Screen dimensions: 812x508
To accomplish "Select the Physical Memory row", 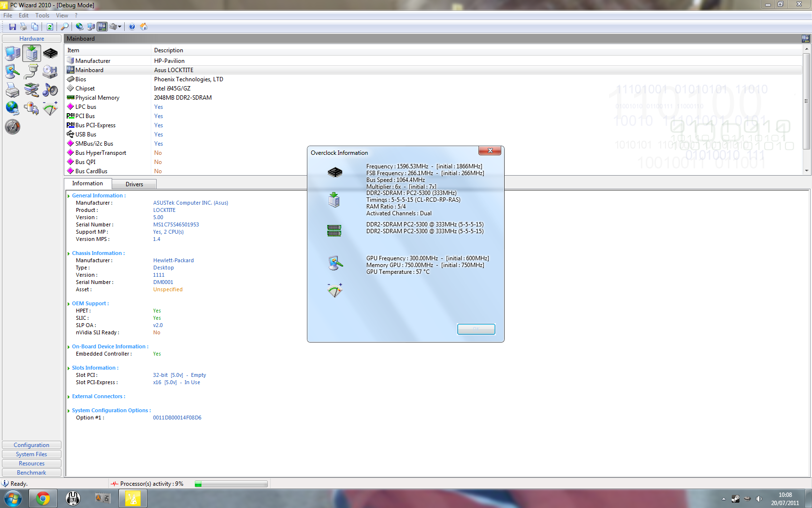I will 434,98.
